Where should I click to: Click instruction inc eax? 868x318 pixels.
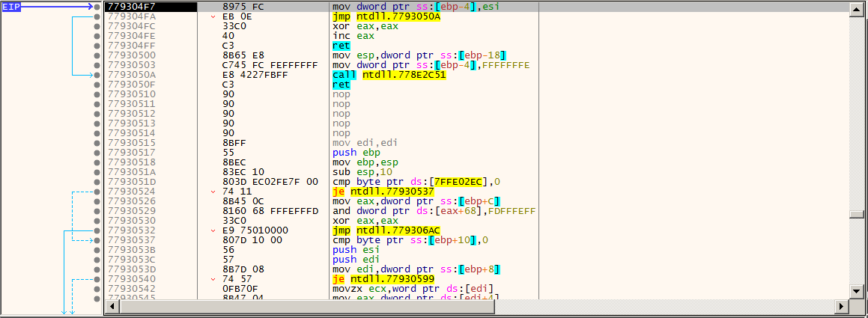353,36
